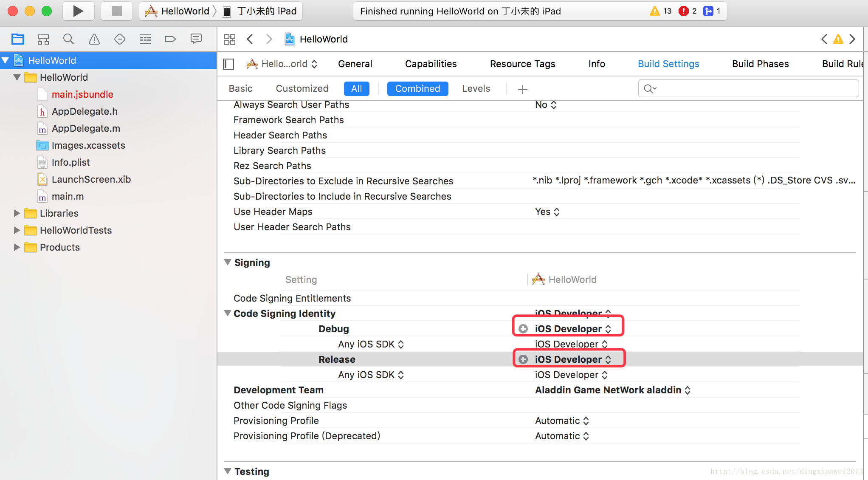Open Debug Any iOS SDK iOS Developer popup
868x480 pixels.
tap(571, 344)
